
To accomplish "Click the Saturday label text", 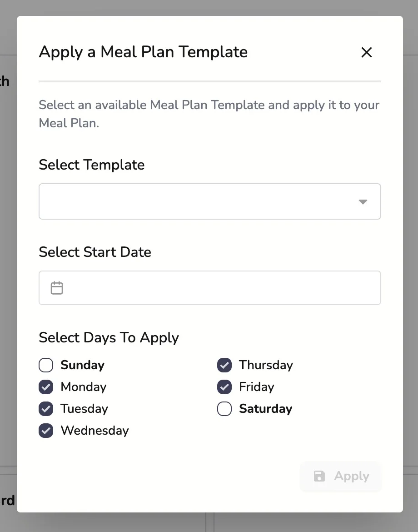I will pos(265,409).
